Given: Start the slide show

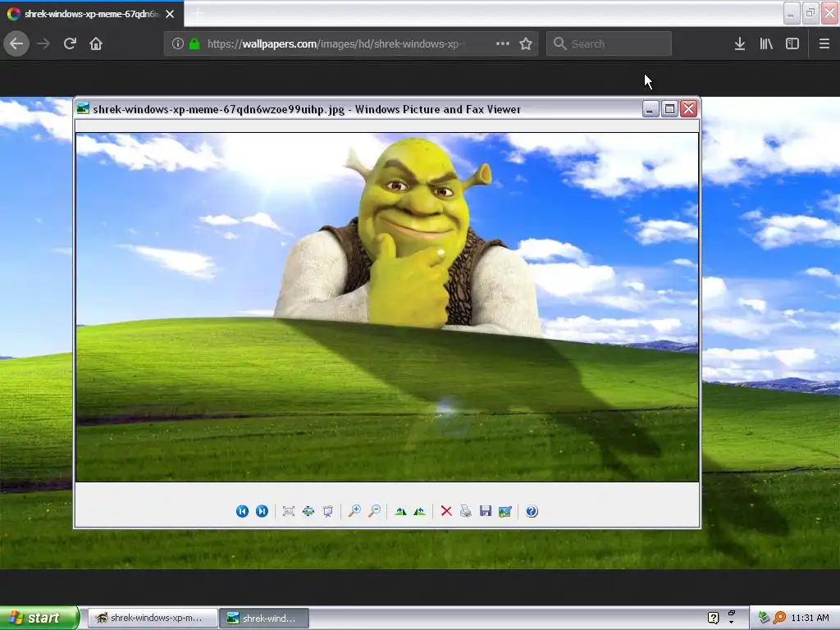Looking at the screenshot, I should (x=328, y=511).
